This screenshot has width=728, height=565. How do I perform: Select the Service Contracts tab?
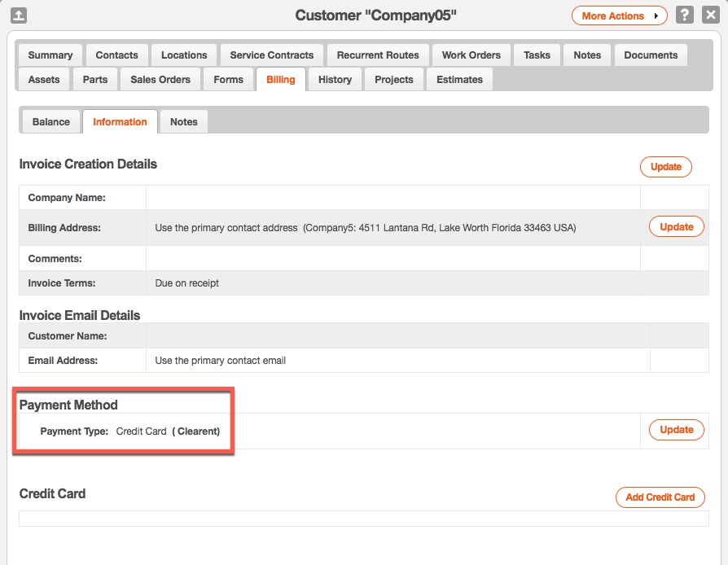tap(271, 55)
